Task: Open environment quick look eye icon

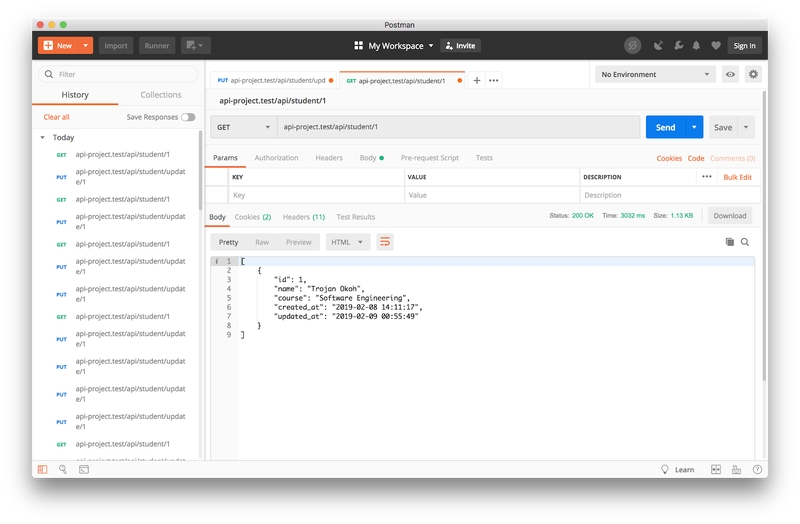Action: point(731,74)
